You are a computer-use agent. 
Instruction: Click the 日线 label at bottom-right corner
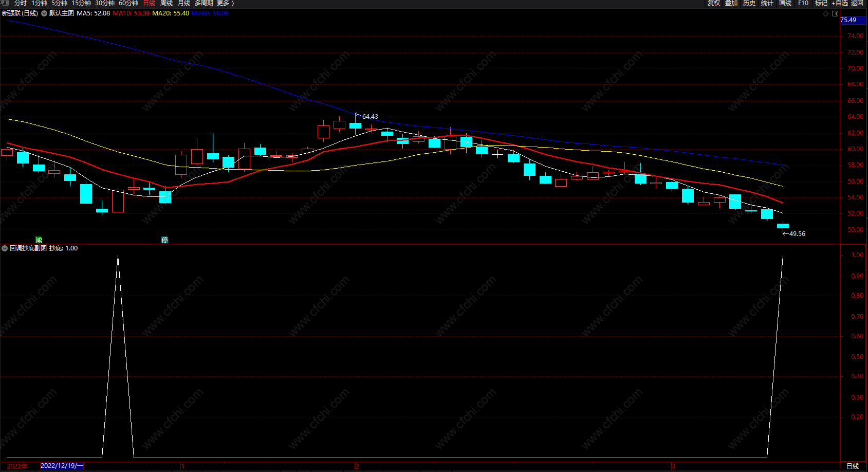[x=853, y=466]
